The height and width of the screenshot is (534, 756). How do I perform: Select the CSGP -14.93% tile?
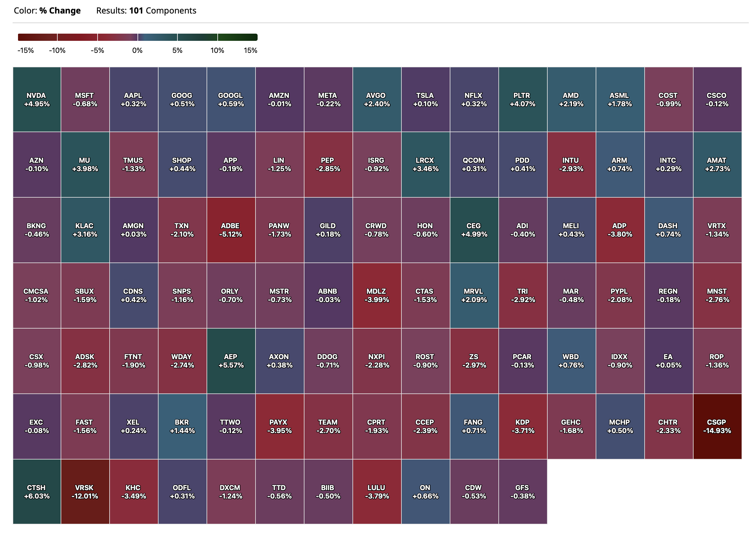coord(717,426)
